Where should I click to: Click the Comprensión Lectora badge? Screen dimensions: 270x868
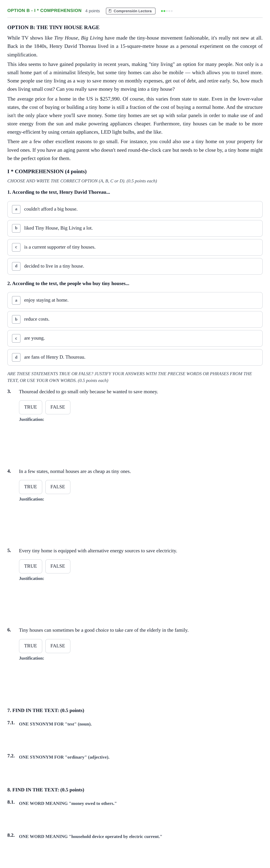point(131,11)
